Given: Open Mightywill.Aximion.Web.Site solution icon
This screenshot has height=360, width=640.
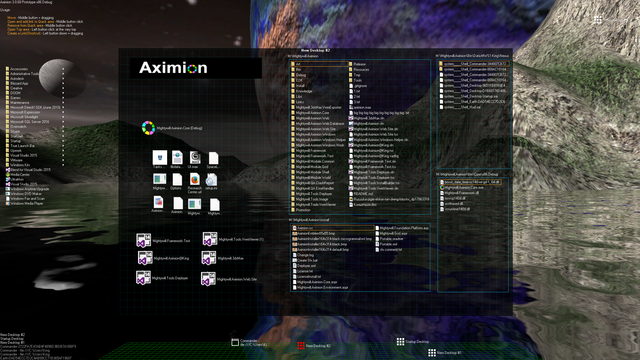Looking at the screenshot, I should coord(208,279).
